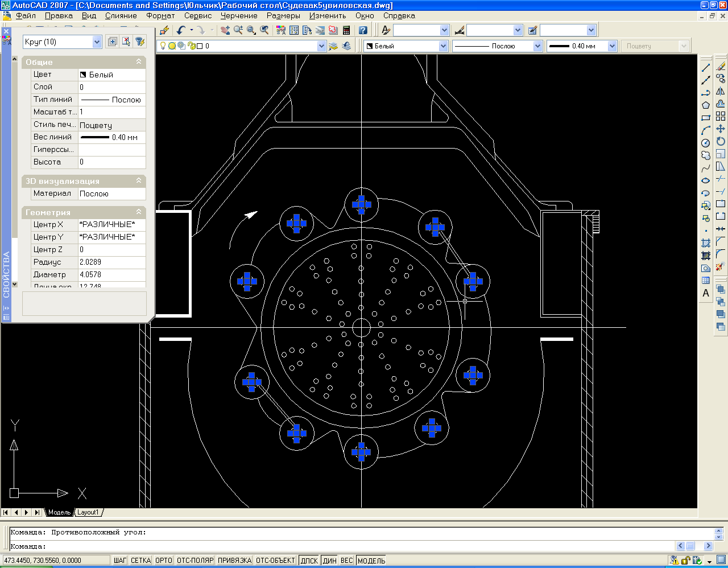
Task: Select the Rotate tool
Action: coord(721,142)
